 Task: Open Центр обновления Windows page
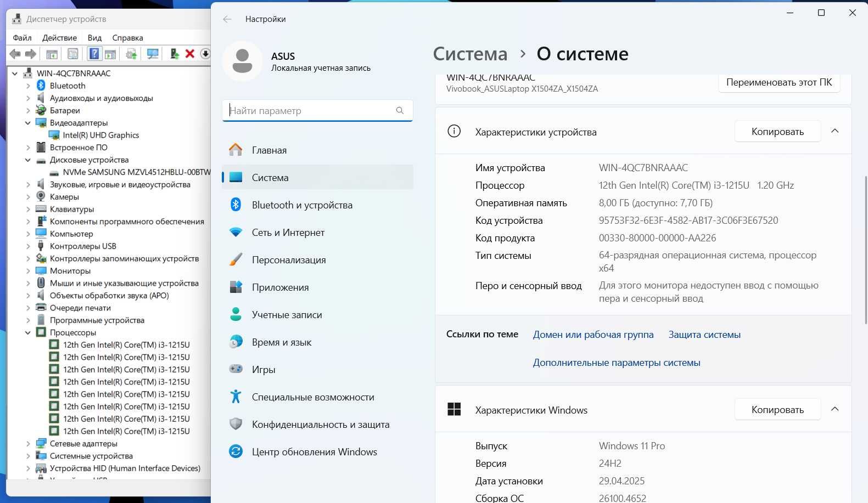[317, 452]
